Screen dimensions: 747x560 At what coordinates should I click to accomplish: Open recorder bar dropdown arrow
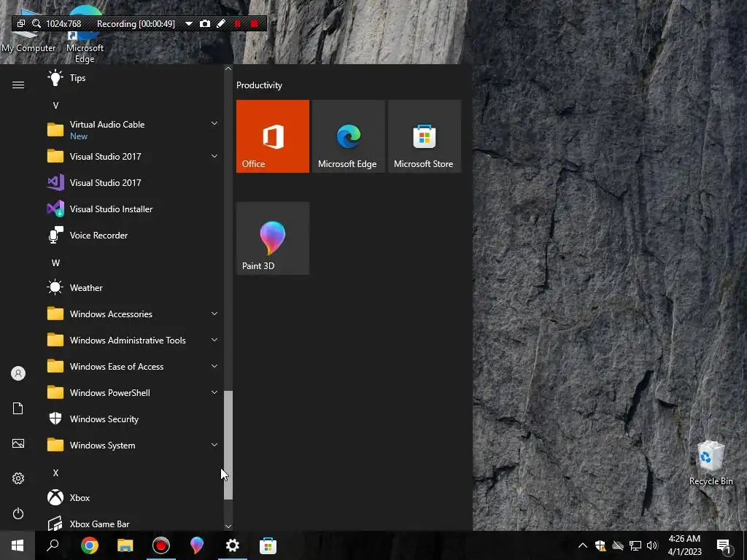[x=189, y=24]
